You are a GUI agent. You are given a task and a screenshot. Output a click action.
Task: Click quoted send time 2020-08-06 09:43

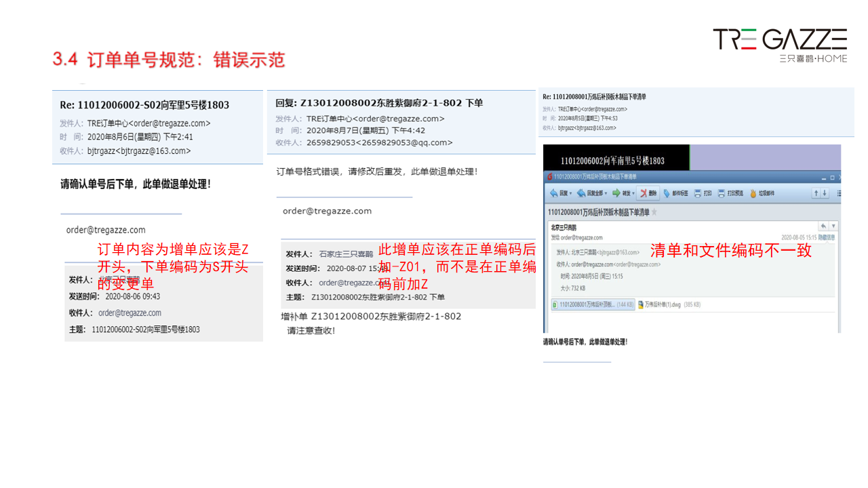pyautogui.click(x=132, y=296)
